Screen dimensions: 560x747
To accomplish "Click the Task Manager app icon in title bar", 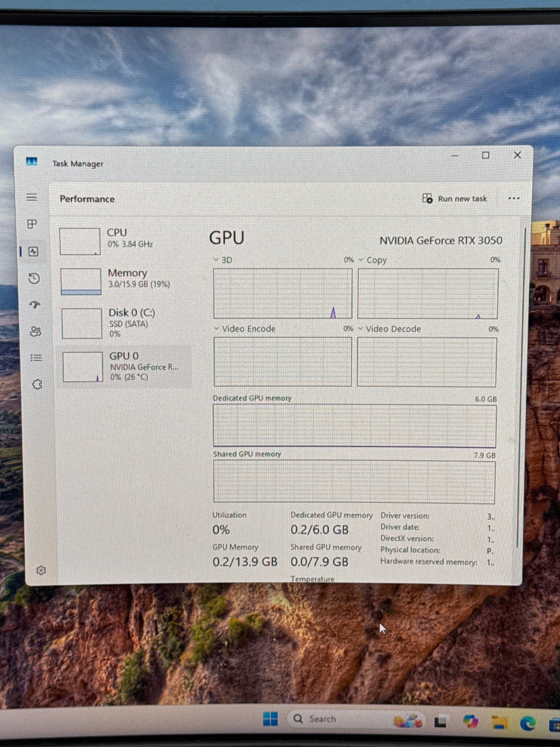I will pyautogui.click(x=32, y=162).
